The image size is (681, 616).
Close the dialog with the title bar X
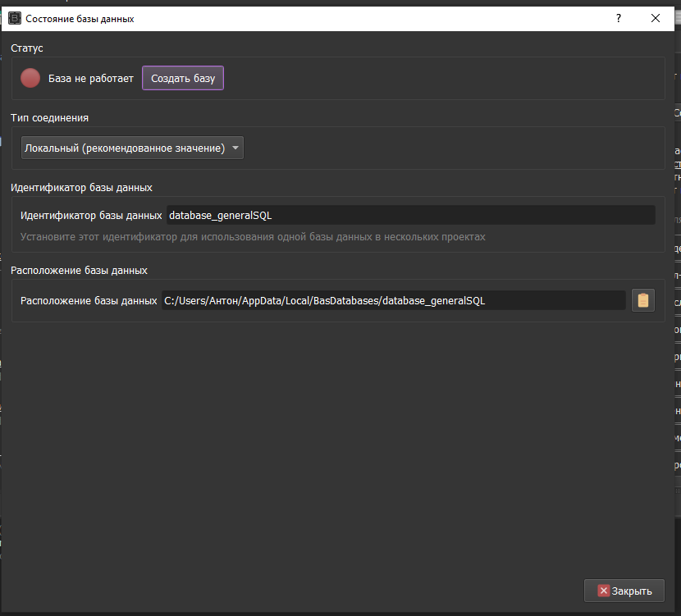[x=655, y=18]
